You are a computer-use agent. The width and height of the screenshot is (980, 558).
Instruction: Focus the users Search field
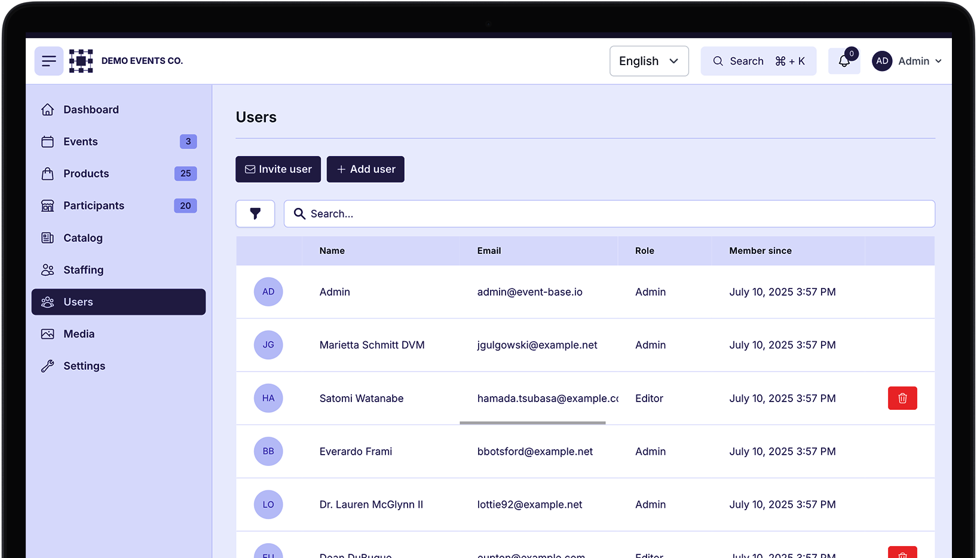coord(609,214)
